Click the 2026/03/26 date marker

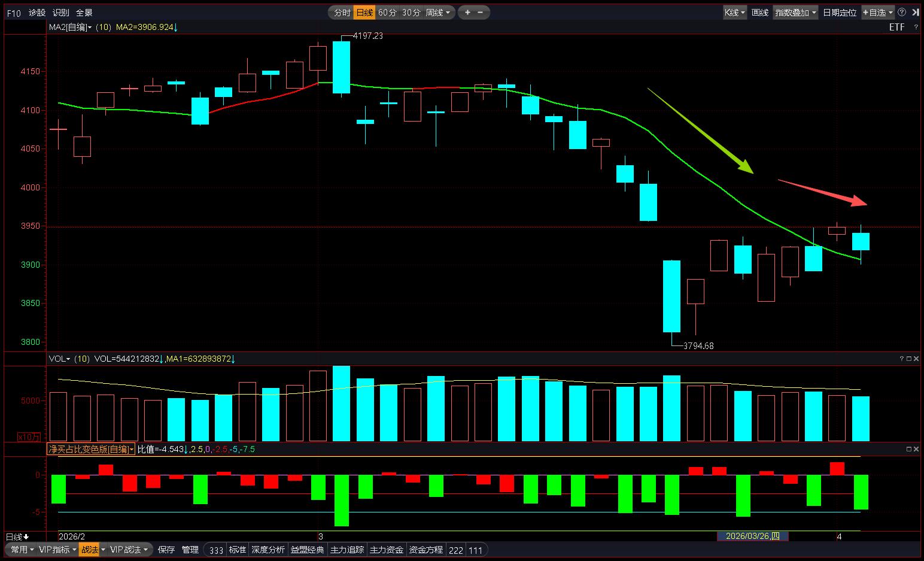click(752, 536)
